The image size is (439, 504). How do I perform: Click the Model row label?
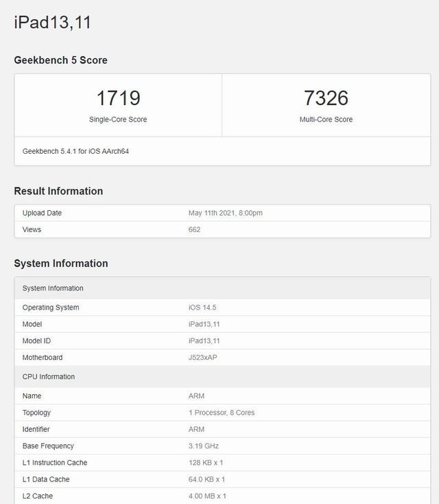click(32, 324)
